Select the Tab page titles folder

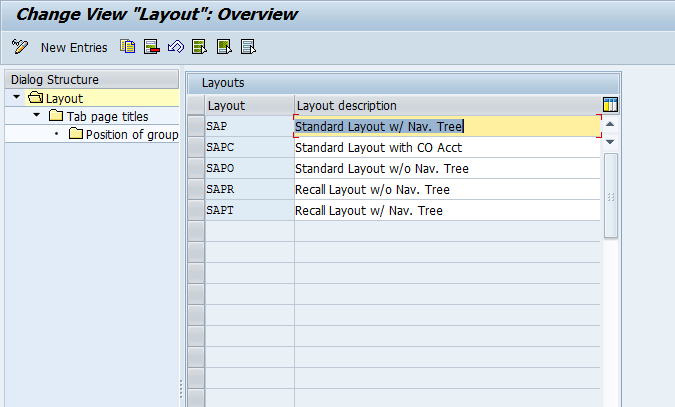[x=107, y=117]
